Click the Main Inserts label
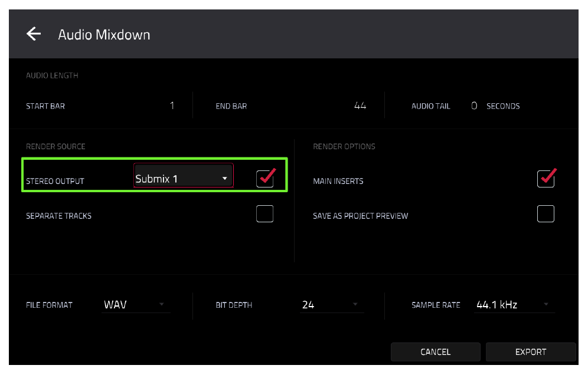 [338, 181]
